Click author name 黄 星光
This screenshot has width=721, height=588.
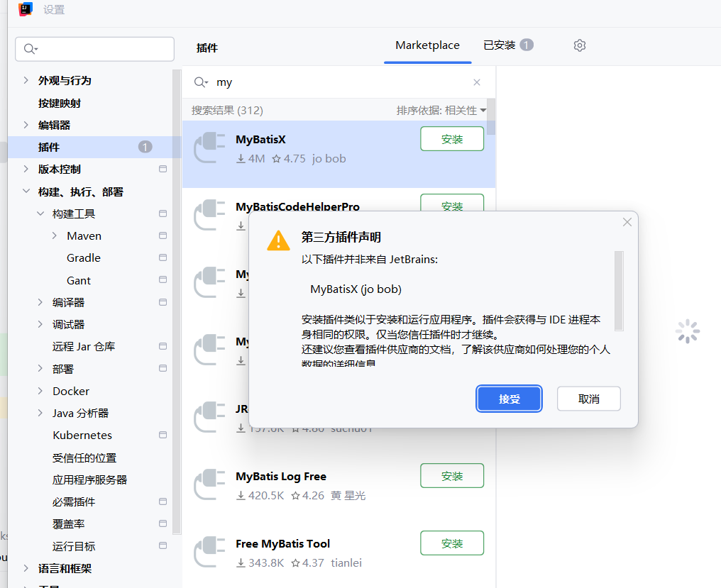click(348, 496)
